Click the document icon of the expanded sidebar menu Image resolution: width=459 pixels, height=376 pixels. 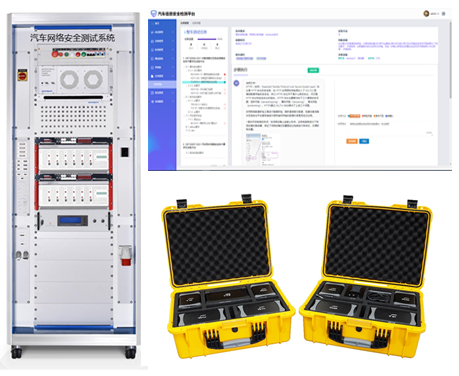(x=153, y=76)
